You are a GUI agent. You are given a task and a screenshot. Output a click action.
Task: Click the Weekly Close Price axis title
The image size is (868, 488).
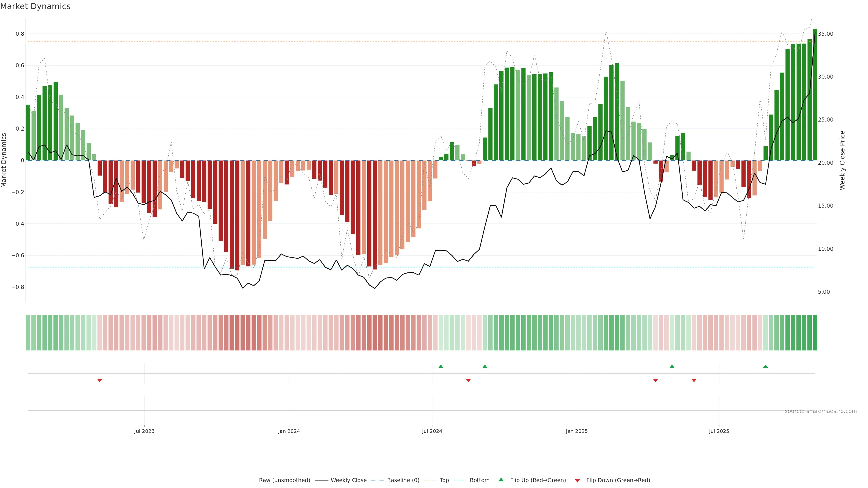pyautogui.click(x=842, y=160)
